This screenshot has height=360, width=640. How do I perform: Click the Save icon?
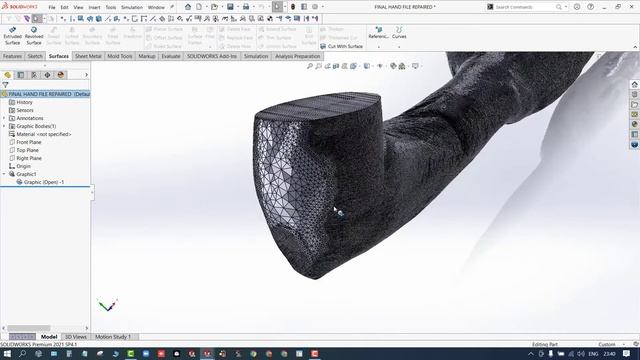click(x=230, y=7)
